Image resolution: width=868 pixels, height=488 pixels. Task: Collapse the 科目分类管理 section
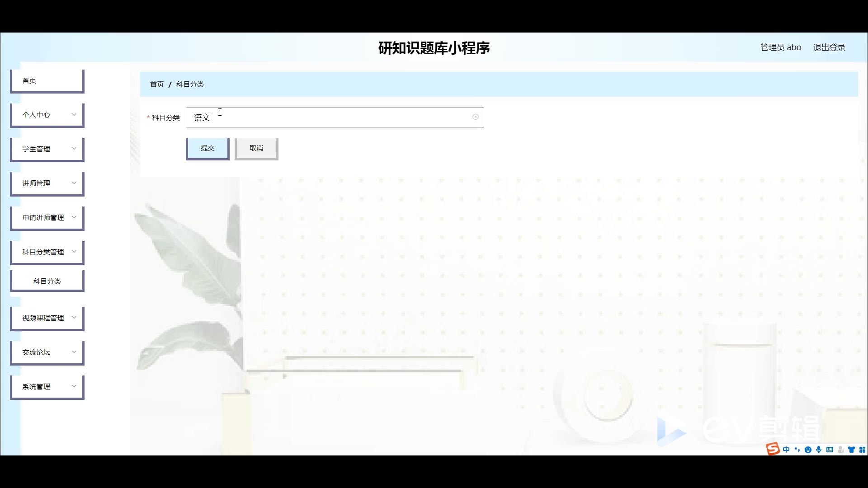[47, 252]
